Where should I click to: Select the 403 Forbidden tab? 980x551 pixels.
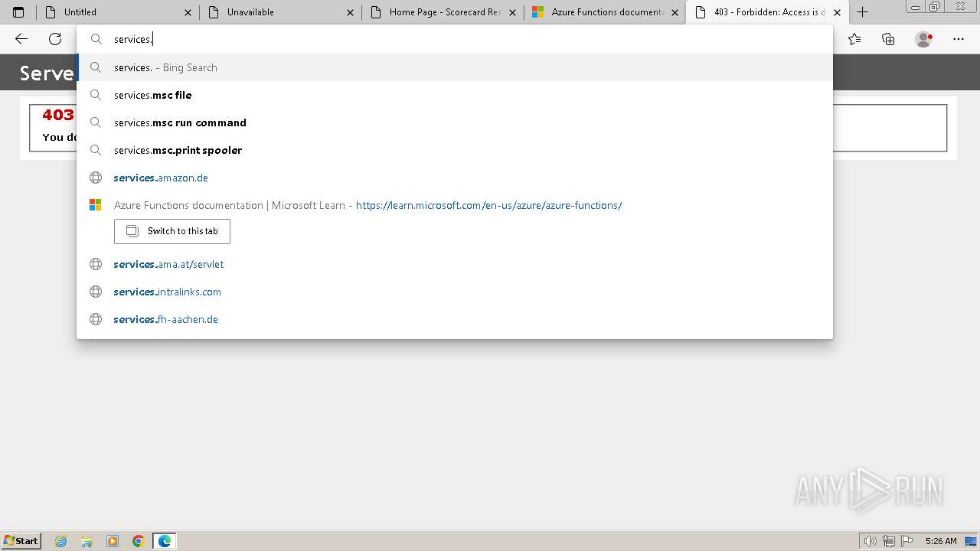(767, 12)
